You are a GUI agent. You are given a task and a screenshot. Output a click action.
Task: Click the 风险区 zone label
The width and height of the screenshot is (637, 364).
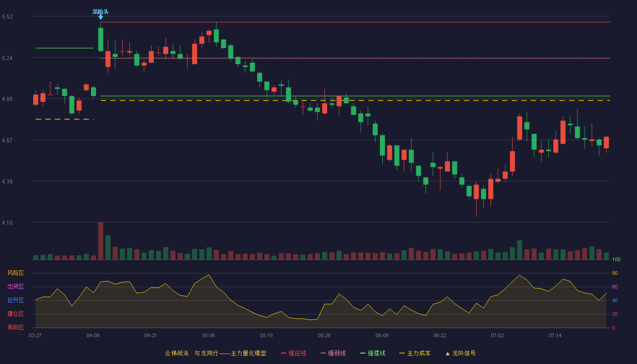(x=15, y=273)
